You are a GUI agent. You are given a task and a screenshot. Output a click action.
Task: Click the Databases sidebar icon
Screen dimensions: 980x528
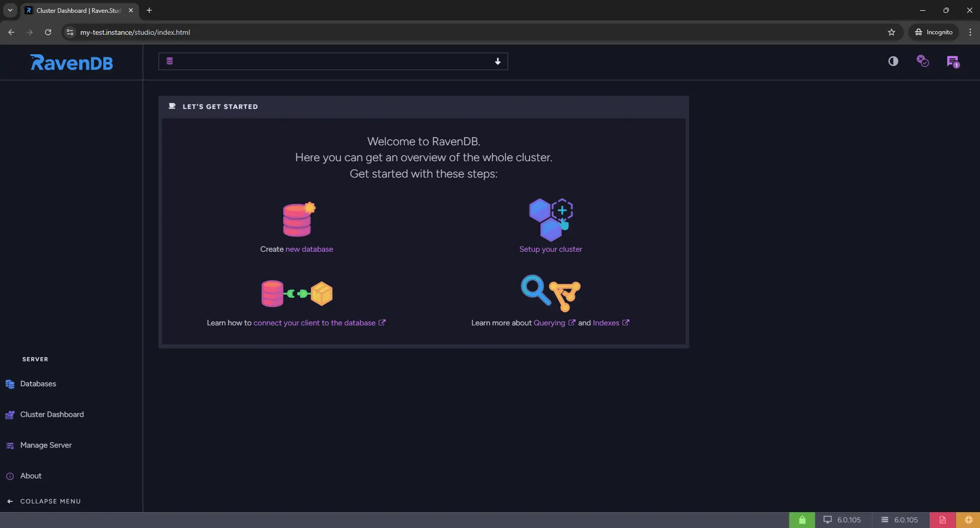coord(10,384)
